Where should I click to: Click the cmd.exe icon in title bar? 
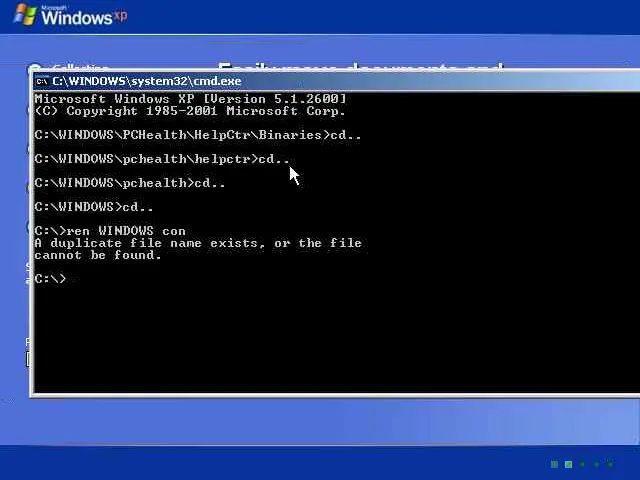(42, 81)
